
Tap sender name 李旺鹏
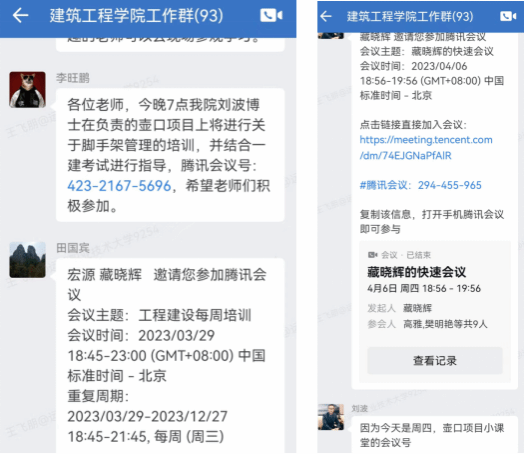(73, 78)
